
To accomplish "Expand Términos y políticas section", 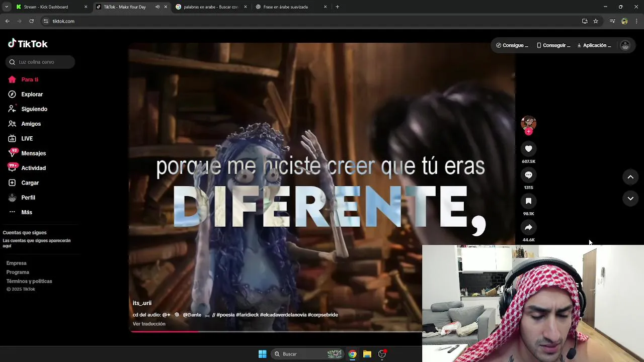I will [x=29, y=281].
